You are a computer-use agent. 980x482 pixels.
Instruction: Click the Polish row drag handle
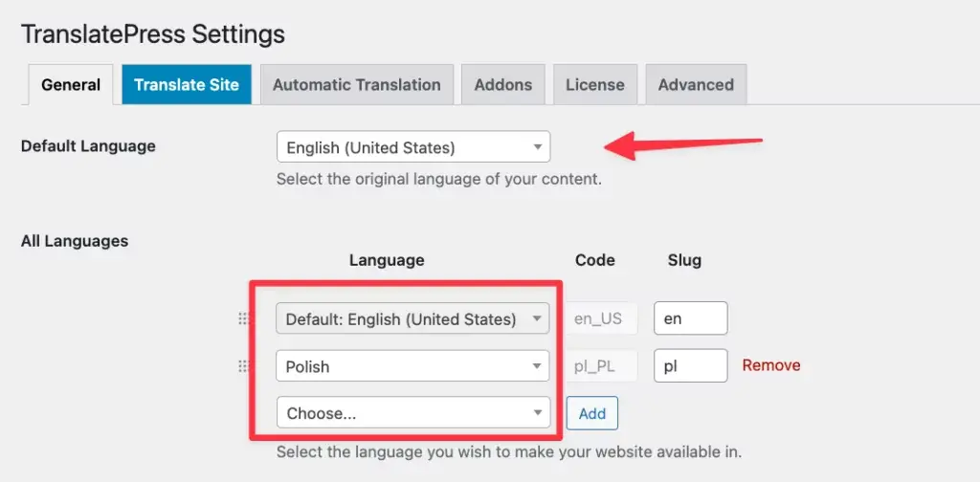242,365
